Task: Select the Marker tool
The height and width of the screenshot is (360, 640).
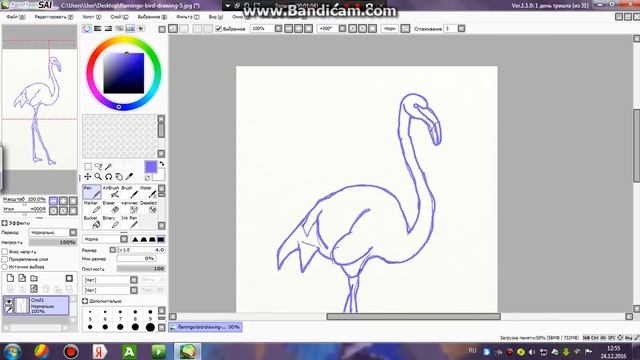Action: [91, 207]
